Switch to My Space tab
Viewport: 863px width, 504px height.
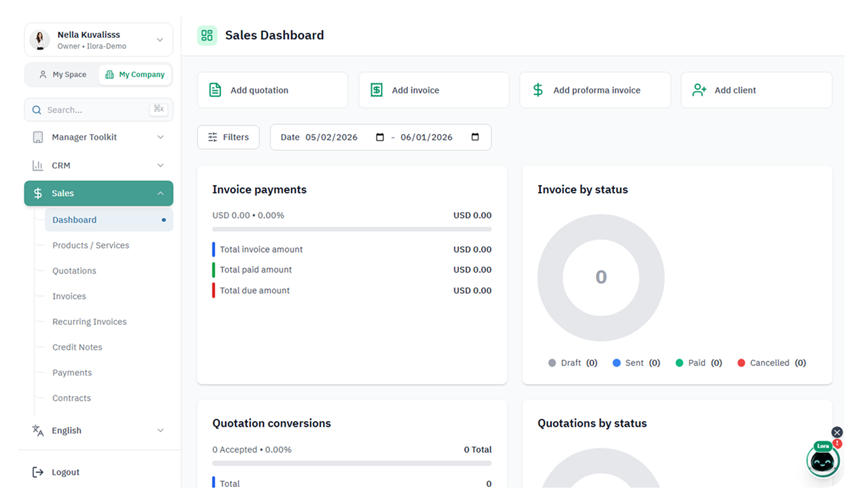(x=62, y=75)
